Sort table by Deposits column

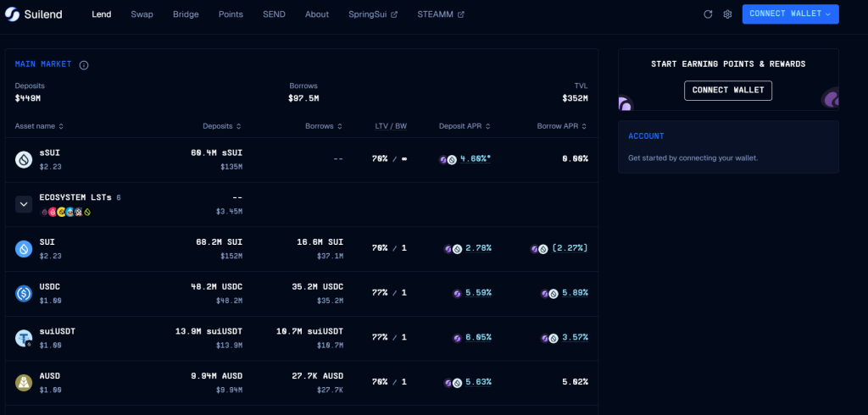222,126
